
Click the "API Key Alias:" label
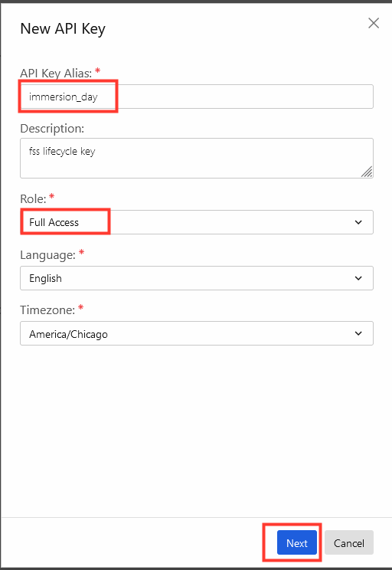coord(56,73)
